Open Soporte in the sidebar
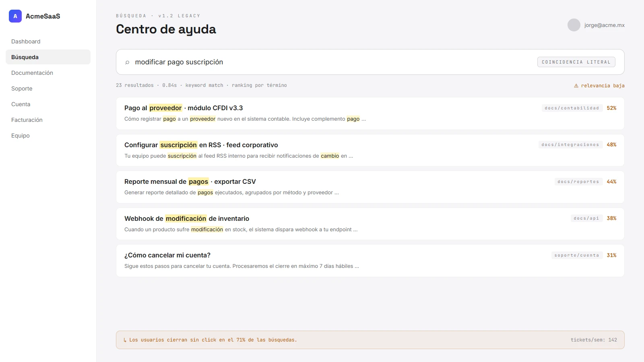Viewport: 644px width, 362px height. [x=48, y=88]
